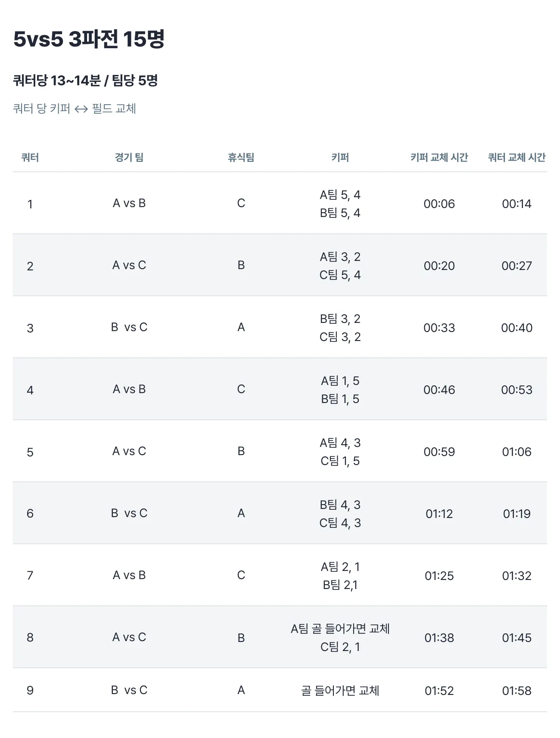
Task: Select the 00:06 keeper swap time cell
Action: (x=439, y=204)
